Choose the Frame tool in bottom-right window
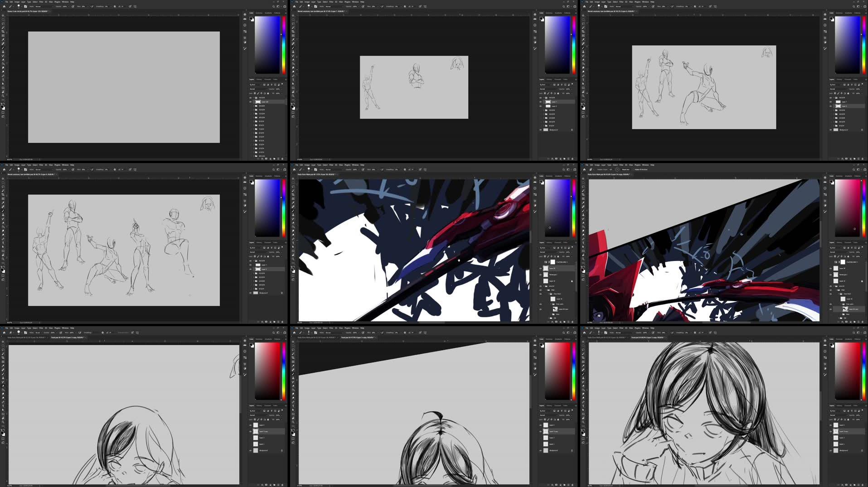Viewport: 868px width, 487px height. pos(583,362)
